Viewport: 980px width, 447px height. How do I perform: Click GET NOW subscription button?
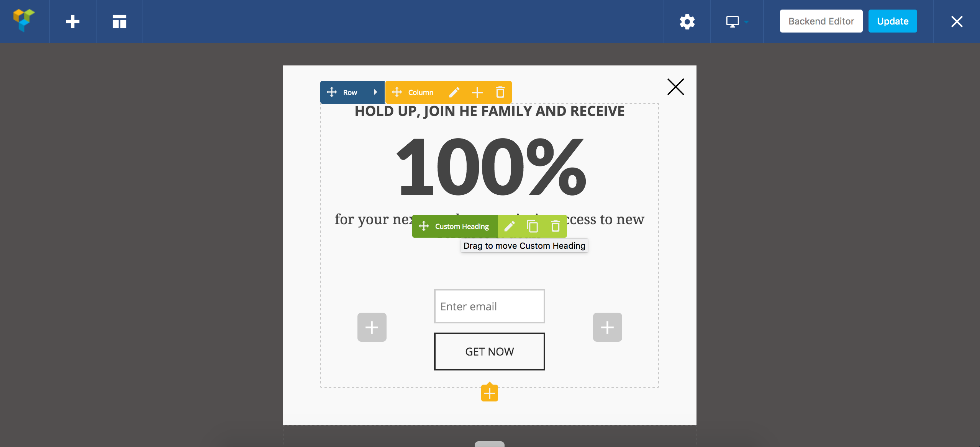[x=489, y=351]
